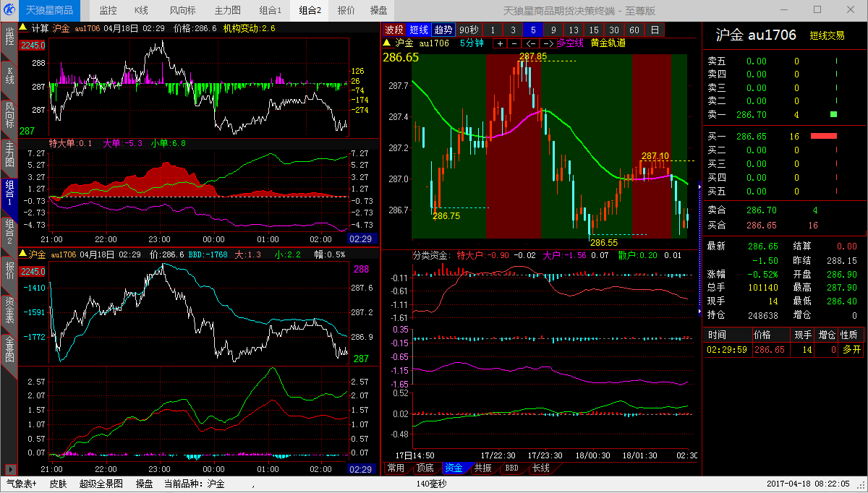
Task: Click the 天狼星 app logo icon
Action: [9, 10]
